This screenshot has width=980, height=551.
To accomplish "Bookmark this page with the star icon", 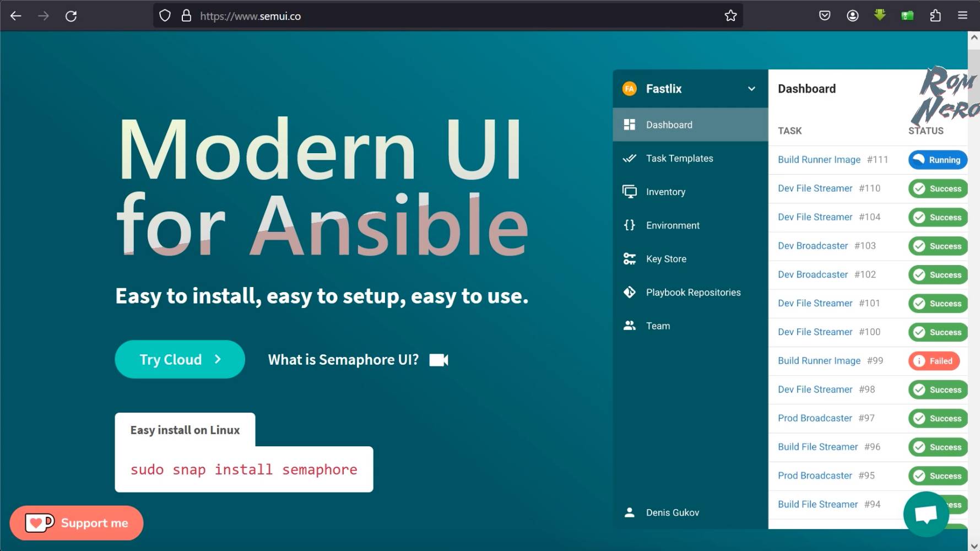I will 730,16.
